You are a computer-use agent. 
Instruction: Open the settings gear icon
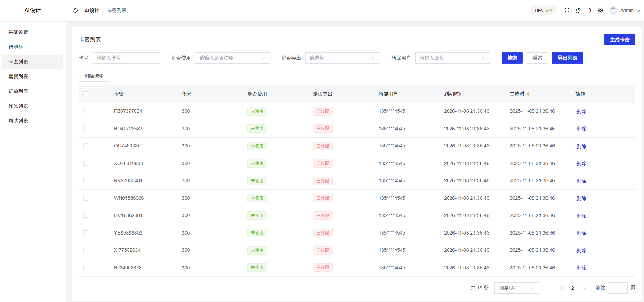coord(601,11)
